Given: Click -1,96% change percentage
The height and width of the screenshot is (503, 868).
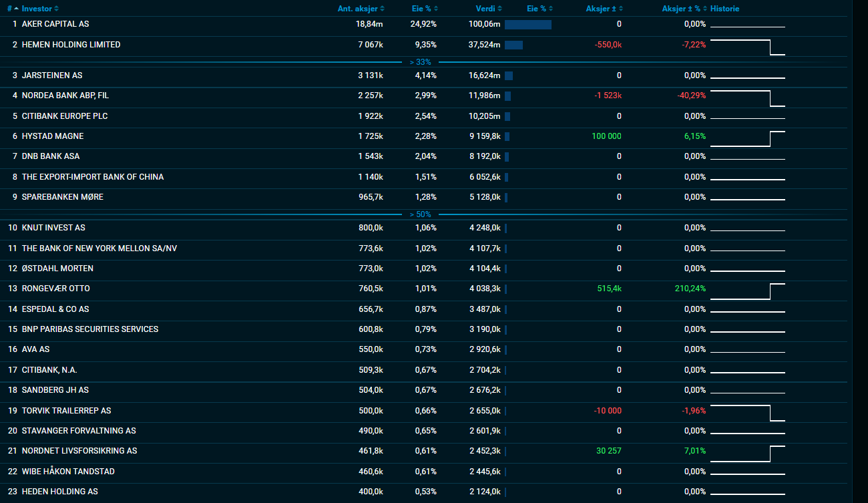Looking at the screenshot, I should click(x=694, y=411).
